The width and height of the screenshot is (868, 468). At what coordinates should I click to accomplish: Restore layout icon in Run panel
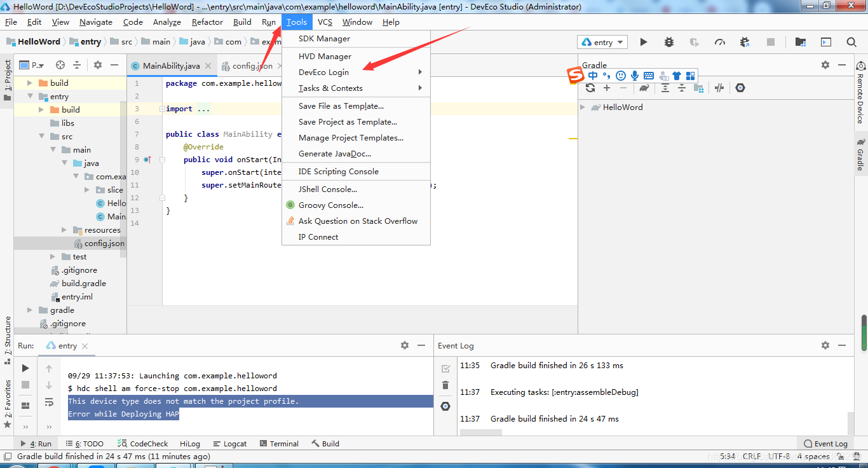25,406
